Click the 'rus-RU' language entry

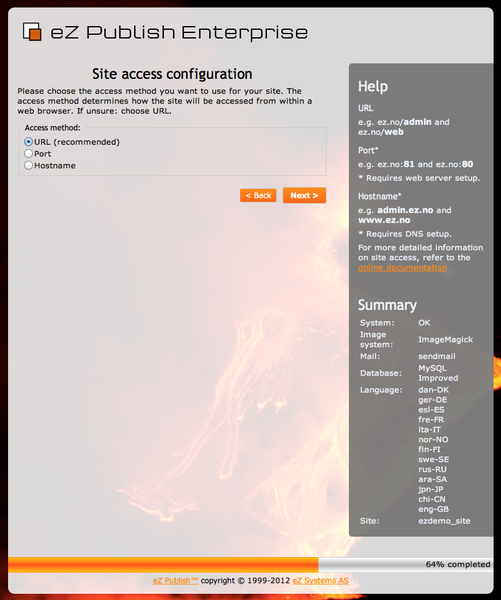[432, 470]
